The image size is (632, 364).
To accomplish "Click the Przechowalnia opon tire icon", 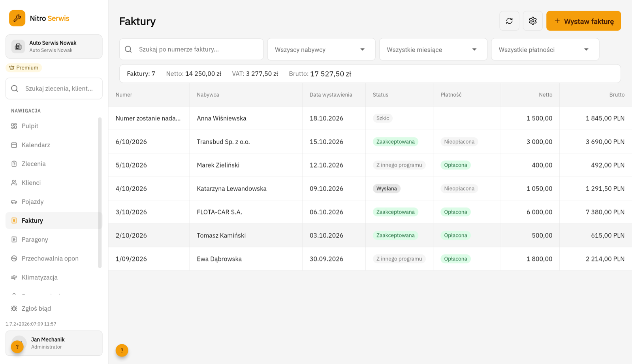I will tap(14, 259).
